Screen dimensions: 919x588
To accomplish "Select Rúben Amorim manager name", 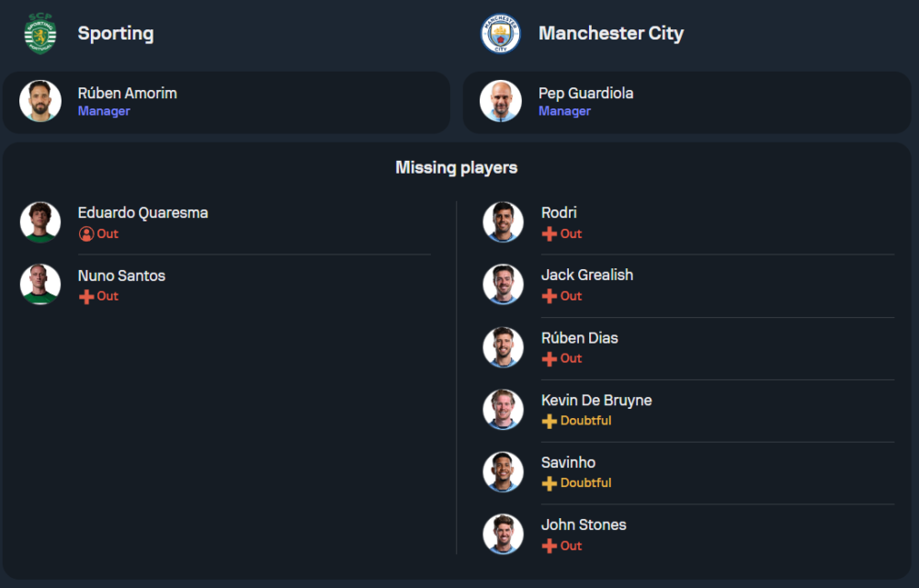I will click(128, 93).
